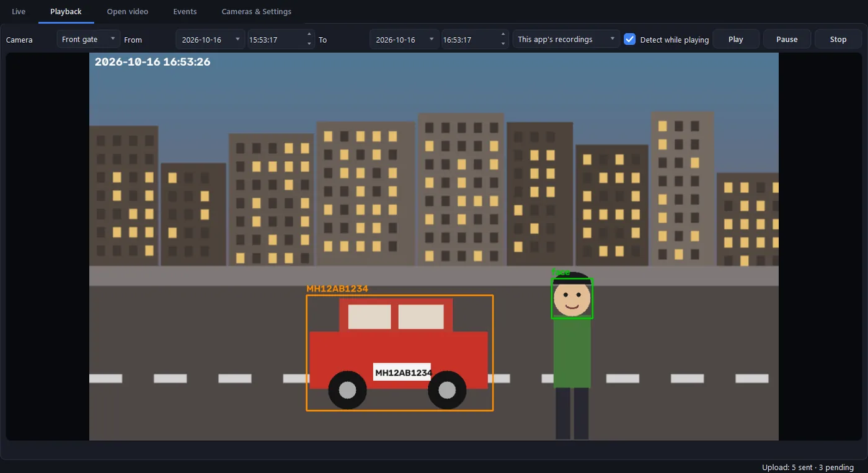Click the white license plate on the red car
868x473 pixels.
[402, 372]
